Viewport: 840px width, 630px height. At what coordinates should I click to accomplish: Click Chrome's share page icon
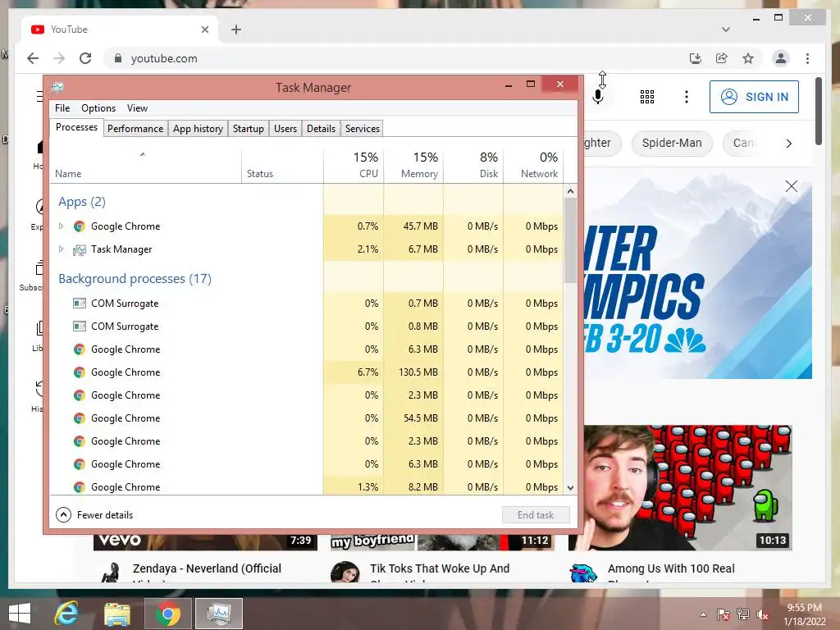(x=722, y=58)
